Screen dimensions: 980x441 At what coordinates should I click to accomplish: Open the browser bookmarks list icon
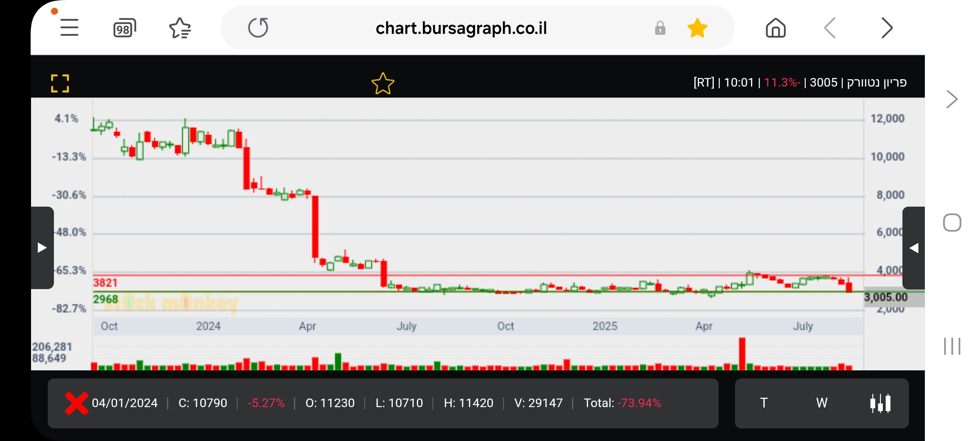coord(180,28)
